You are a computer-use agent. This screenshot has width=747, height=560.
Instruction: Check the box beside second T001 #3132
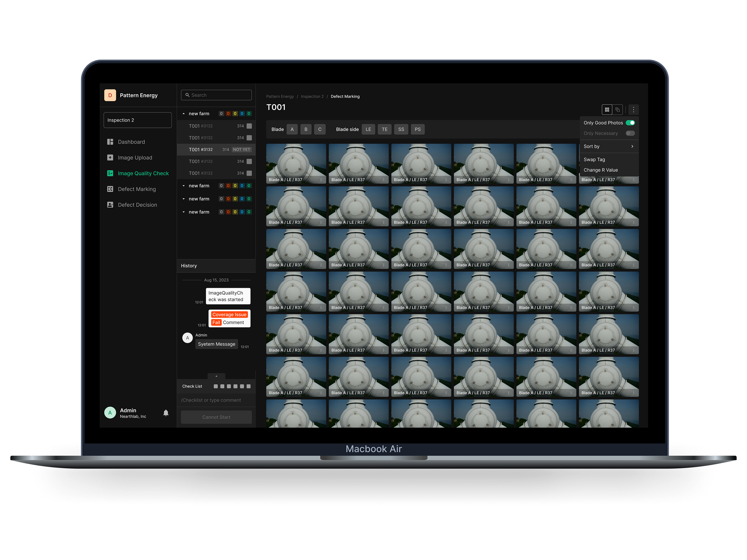249,138
